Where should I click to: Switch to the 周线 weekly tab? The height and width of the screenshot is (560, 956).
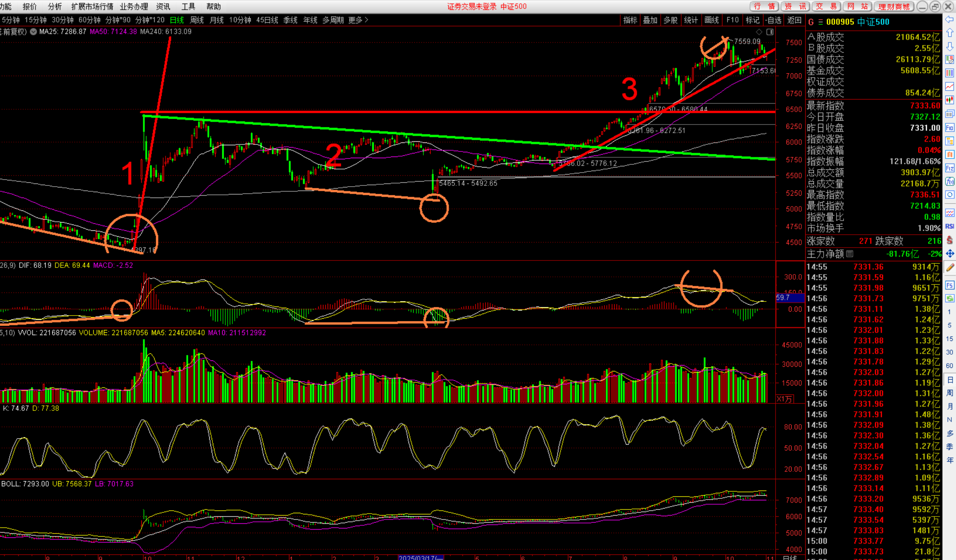click(196, 20)
